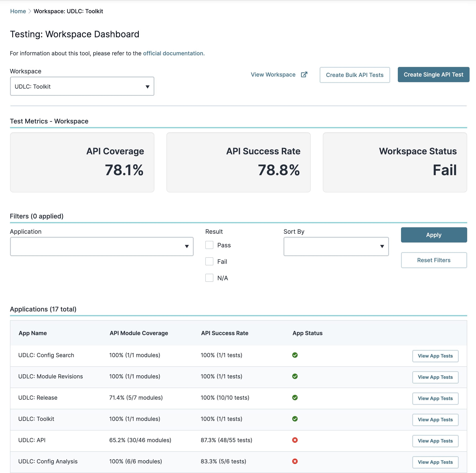Click UDLC: Module Revisions app name

pos(51,376)
